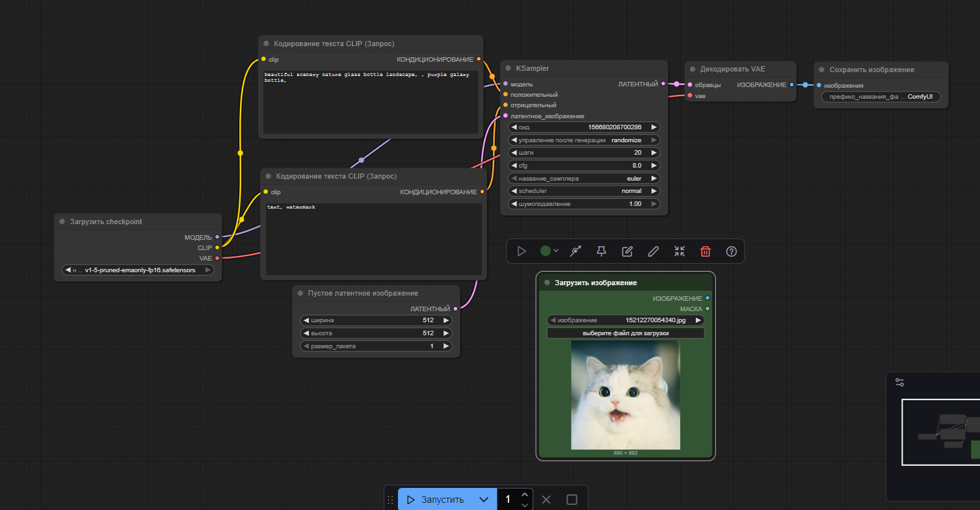Expand the dropdown arrow next to Запустить

483,500
